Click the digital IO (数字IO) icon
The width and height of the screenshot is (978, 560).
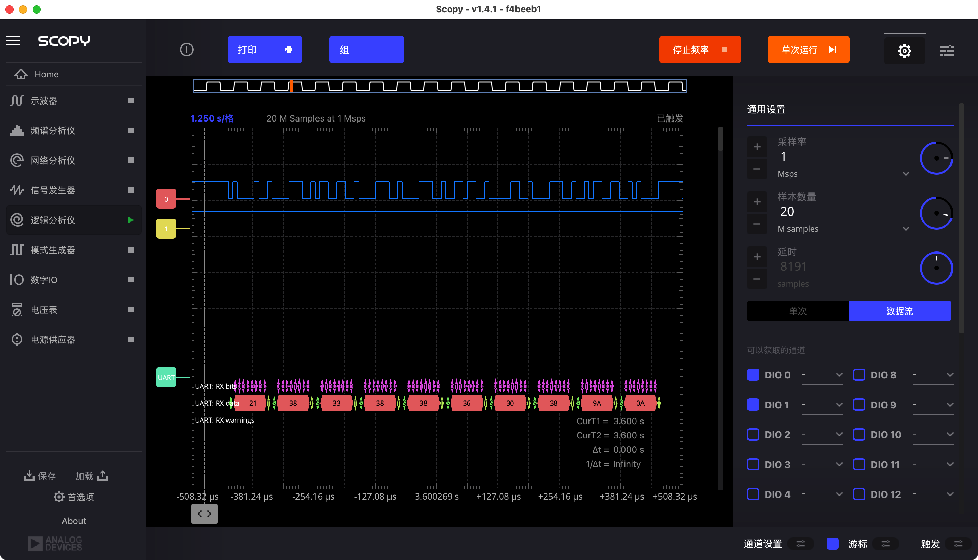pyautogui.click(x=17, y=280)
